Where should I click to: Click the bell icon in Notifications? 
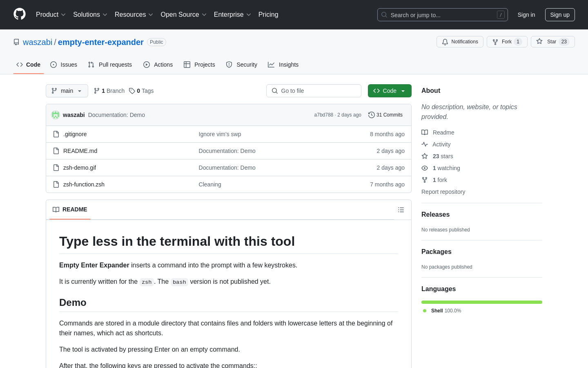tap(445, 42)
